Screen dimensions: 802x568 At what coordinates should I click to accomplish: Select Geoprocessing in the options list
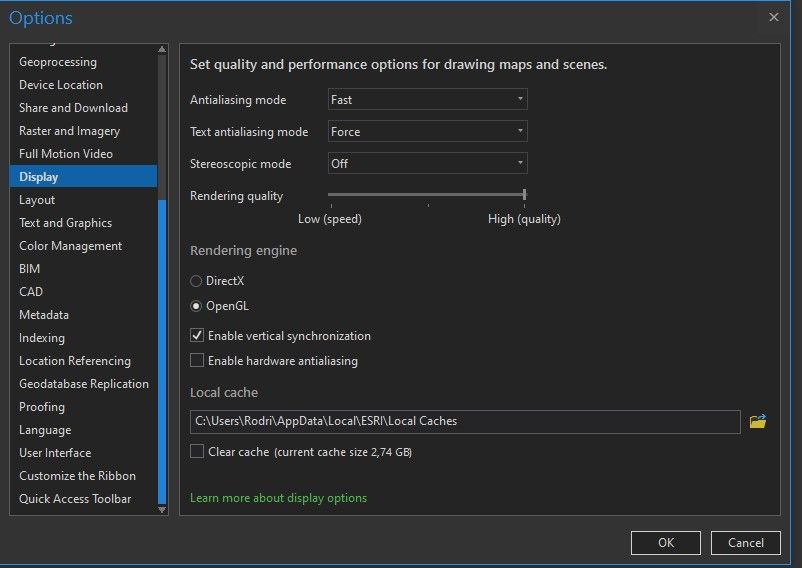point(58,62)
